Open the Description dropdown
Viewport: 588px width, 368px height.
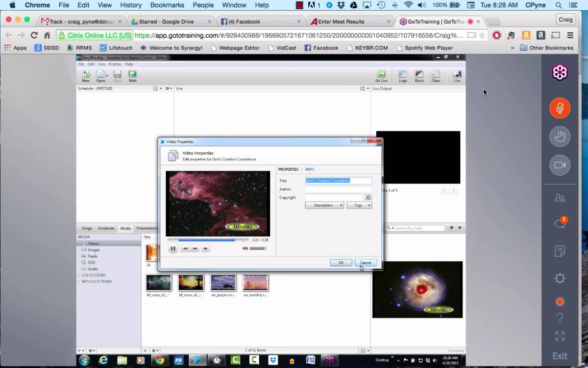point(325,205)
